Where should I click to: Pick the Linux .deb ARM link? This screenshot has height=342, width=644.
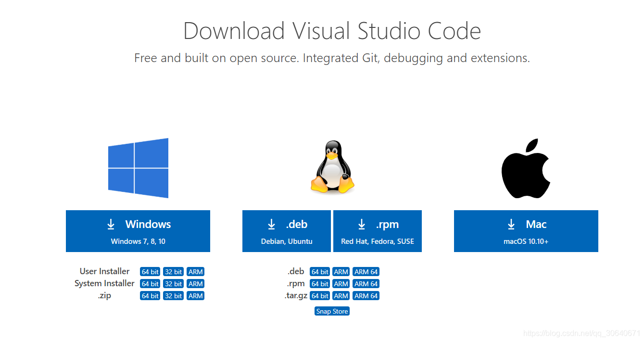341,272
